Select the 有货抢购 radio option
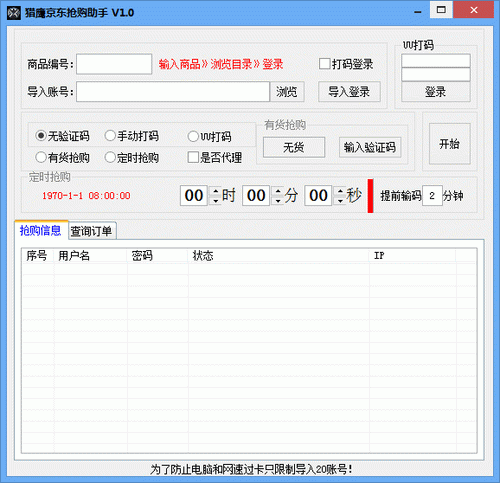 click(62, 157)
